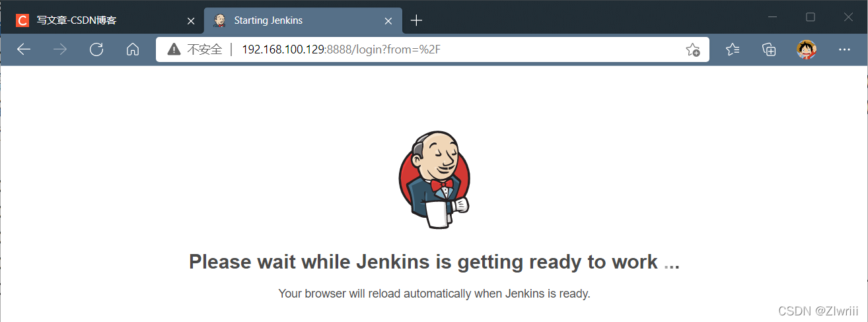
Task: Switch to the 写文章-CSDN博客 tab
Action: [x=102, y=20]
